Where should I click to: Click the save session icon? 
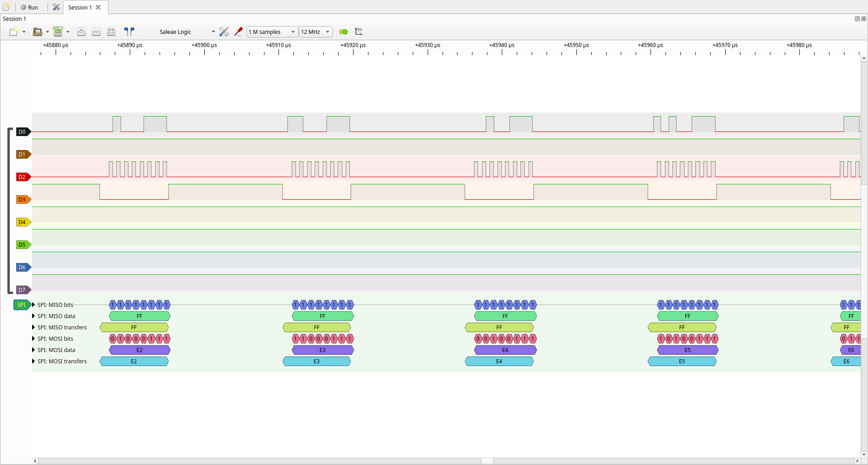click(x=58, y=32)
